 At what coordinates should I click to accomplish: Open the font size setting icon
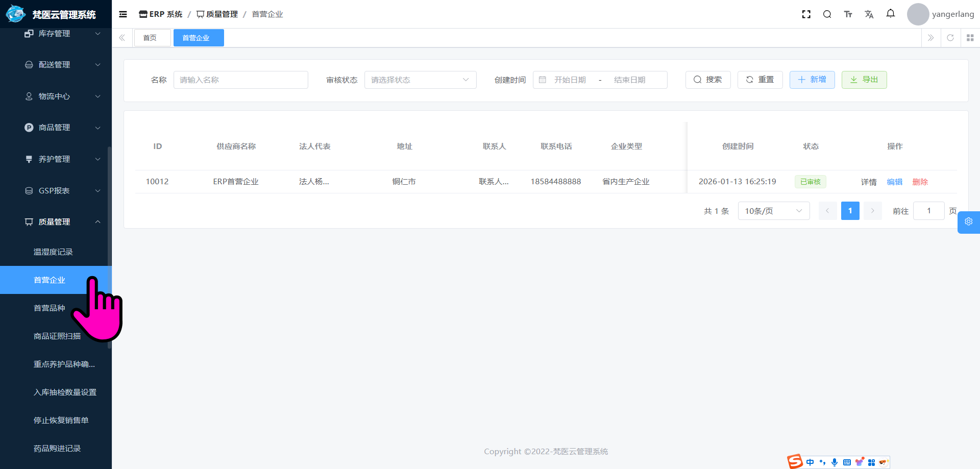[848, 14]
